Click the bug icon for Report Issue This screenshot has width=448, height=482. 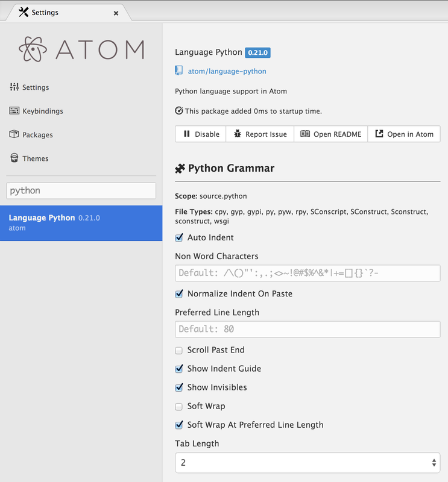tap(238, 134)
